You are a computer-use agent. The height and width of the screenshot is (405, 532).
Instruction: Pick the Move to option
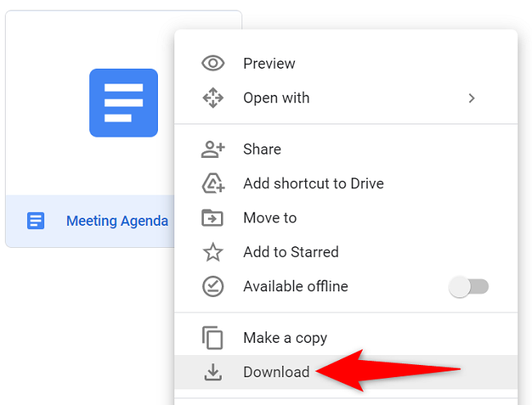click(x=346, y=218)
